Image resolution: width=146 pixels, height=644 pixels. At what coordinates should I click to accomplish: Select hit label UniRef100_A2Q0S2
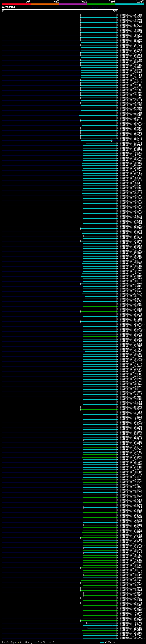tap(131, 188)
